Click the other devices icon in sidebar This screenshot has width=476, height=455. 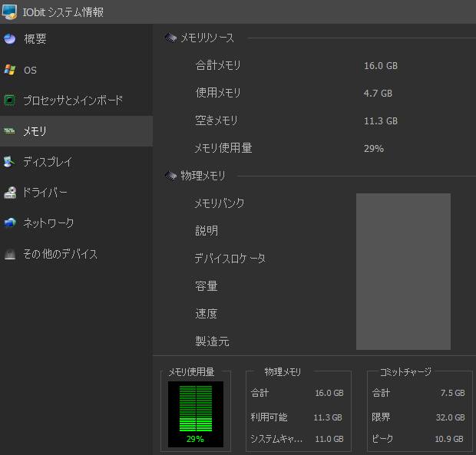[10, 254]
